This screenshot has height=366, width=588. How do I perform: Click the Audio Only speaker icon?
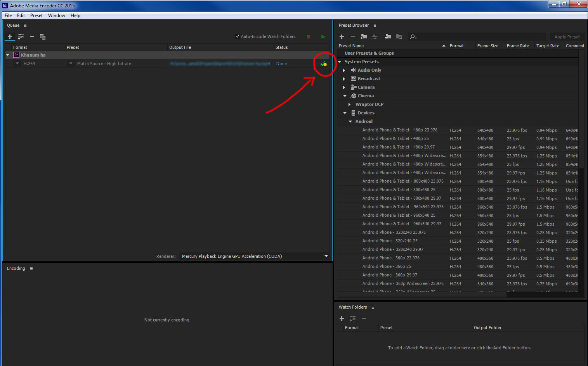point(354,70)
